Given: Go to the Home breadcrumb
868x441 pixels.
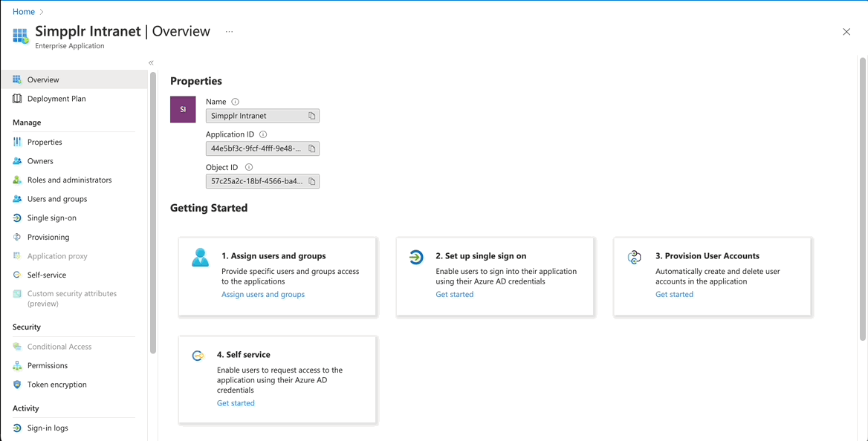Looking at the screenshot, I should [24, 12].
